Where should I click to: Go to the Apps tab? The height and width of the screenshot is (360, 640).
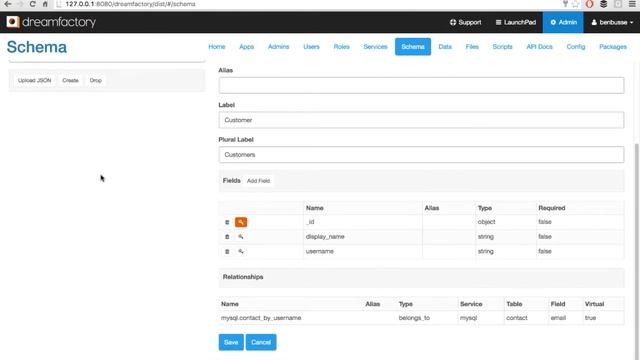tap(247, 47)
